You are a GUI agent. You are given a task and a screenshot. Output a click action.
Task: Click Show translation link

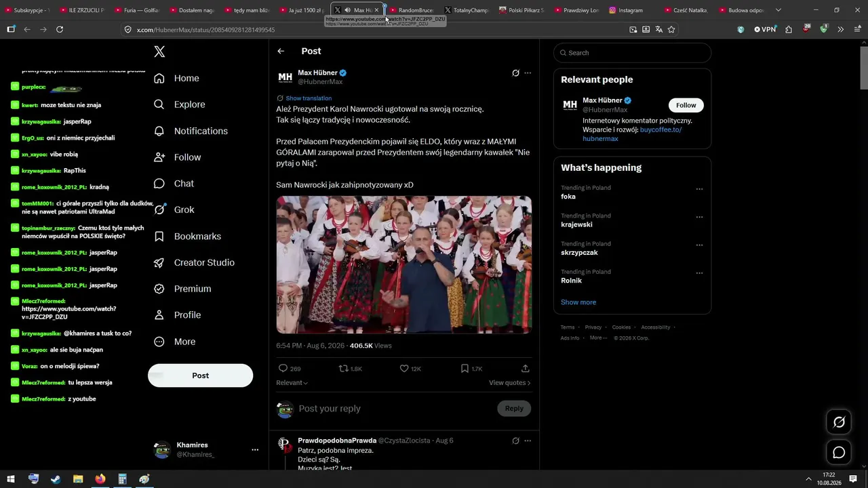click(309, 98)
